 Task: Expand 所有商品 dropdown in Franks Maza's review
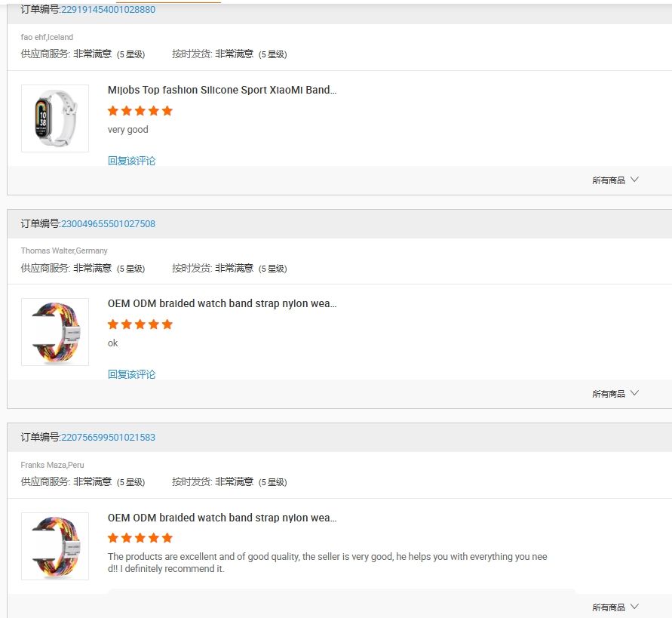coord(615,607)
